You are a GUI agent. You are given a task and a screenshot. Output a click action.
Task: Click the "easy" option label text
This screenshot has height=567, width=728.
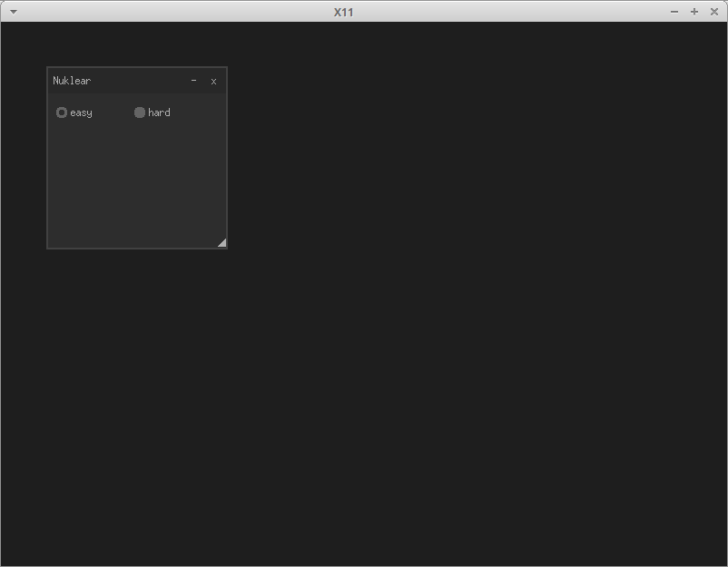tap(82, 112)
